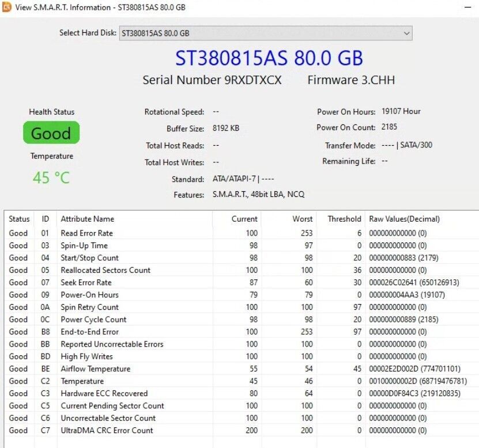Click the Power On Count value 2185
The width and height of the screenshot is (479, 448).
[x=389, y=127]
